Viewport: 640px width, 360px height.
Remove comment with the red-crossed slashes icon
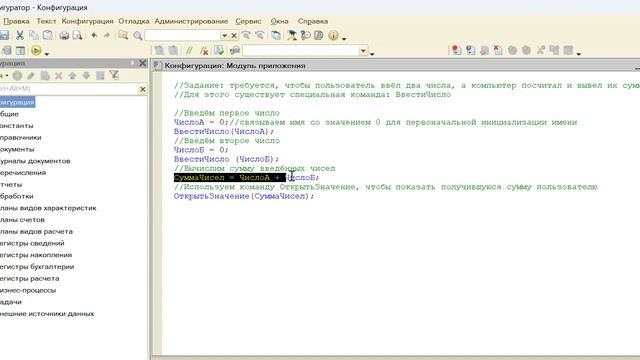204,51
